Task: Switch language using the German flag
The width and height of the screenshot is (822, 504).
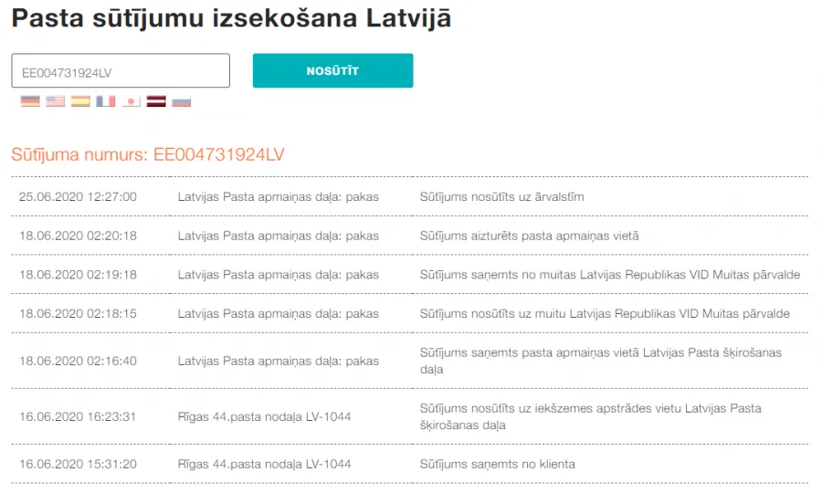Action: (x=30, y=101)
